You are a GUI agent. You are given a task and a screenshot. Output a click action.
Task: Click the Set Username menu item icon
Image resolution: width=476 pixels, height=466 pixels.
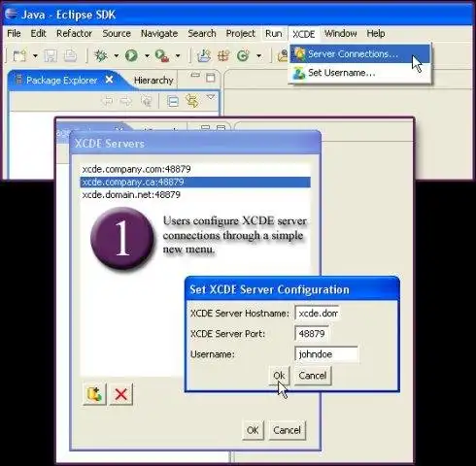[298, 73]
